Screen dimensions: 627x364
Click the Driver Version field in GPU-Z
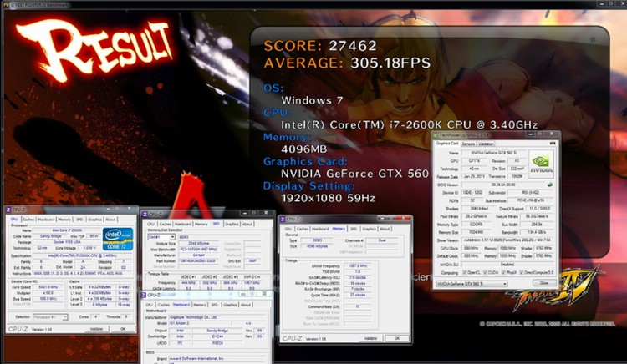pyautogui.click(x=507, y=240)
